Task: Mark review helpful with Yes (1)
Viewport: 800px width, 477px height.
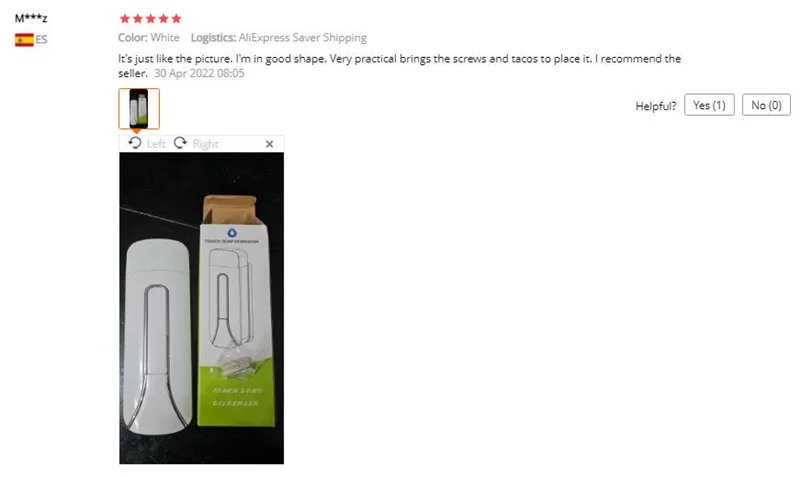Action: 709,105
